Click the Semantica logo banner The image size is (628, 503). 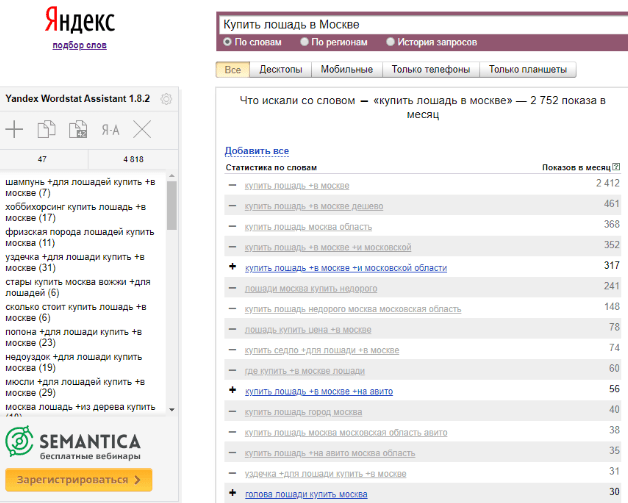coord(73,443)
